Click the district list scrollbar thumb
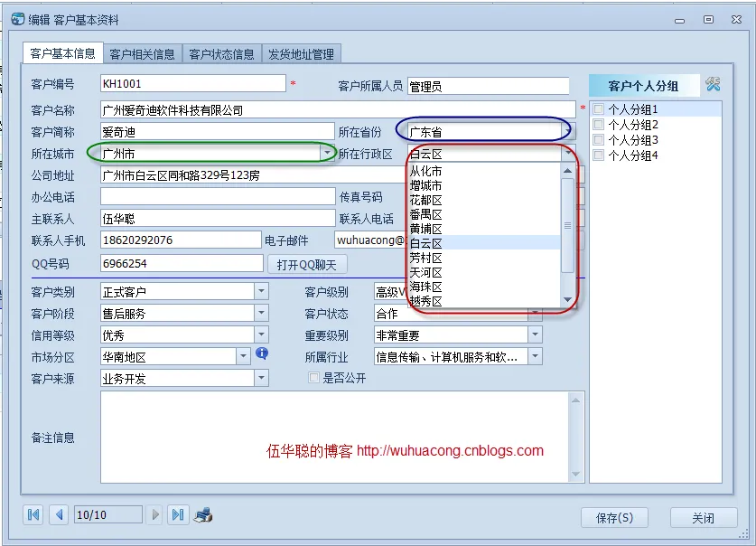The width and height of the screenshot is (756, 546). pyautogui.click(x=567, y=225)
